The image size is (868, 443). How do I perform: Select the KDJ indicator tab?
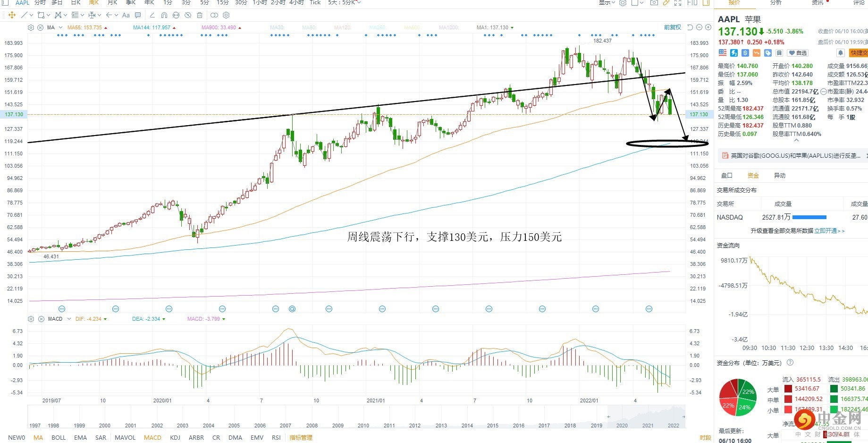(175, 437)
